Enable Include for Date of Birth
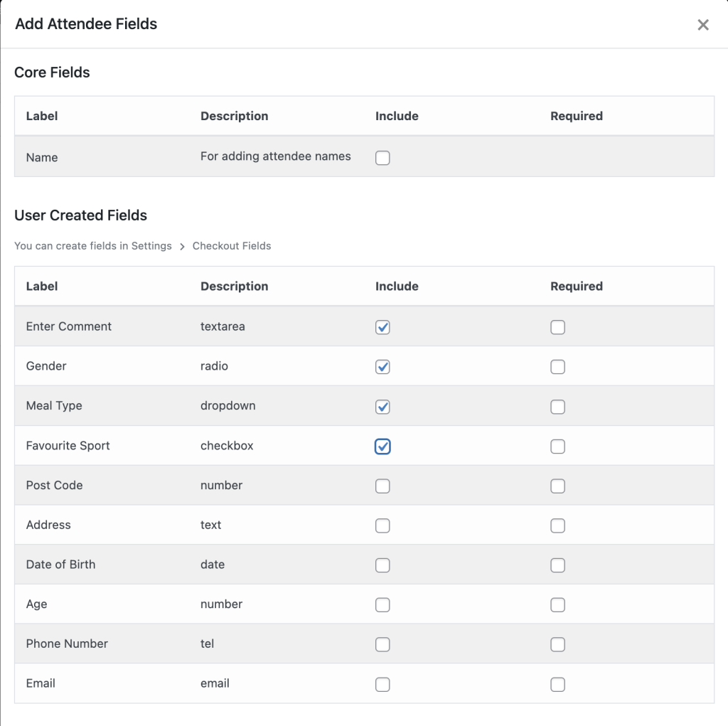728x726 pixels. pyautogui.click(x=382, y=565)
